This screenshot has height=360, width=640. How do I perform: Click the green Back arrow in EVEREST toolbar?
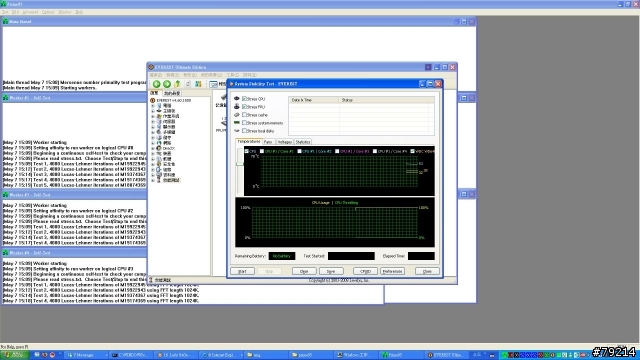click(156, 84)
